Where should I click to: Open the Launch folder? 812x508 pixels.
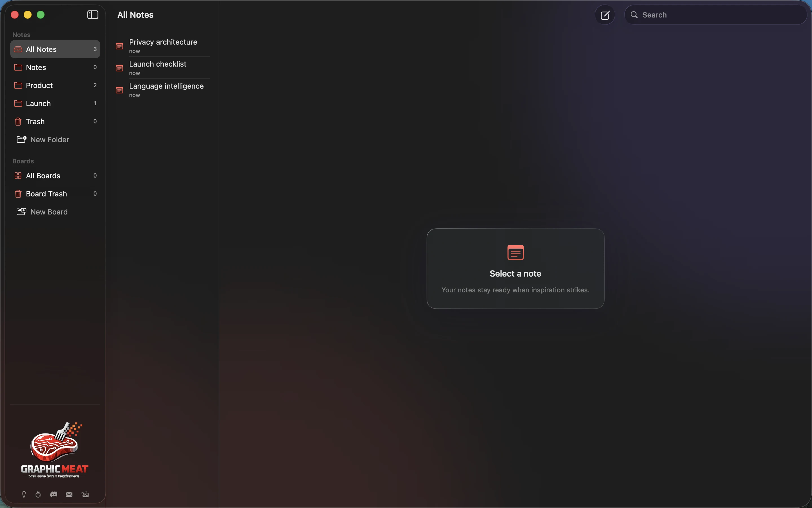point(55,104)
